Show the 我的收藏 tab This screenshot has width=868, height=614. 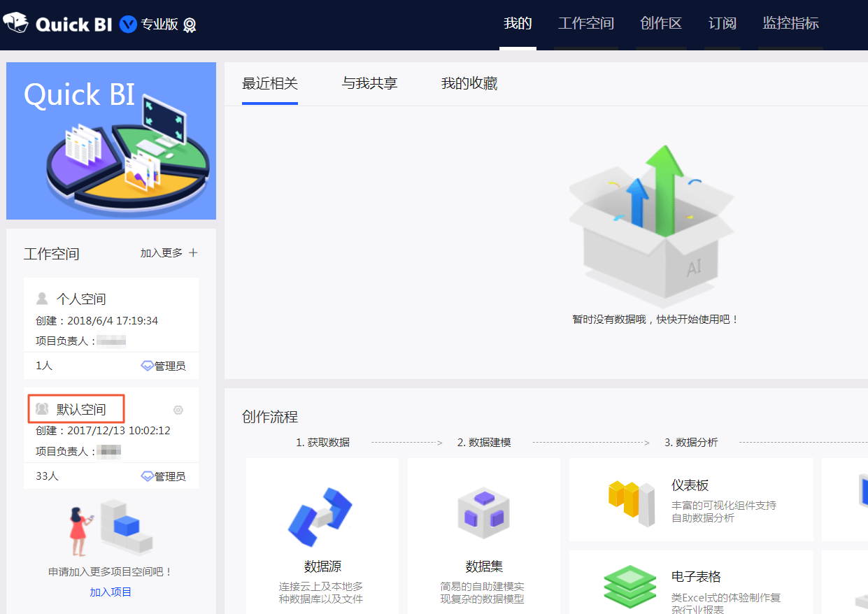(x=469, y=84)
